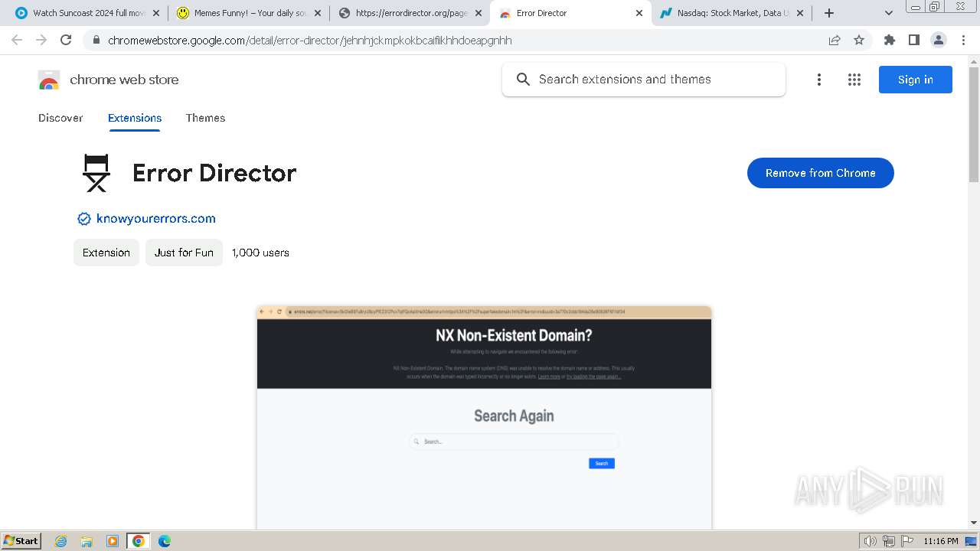Image resolution: width=980 pixels, height=551 pixels.
Task: Click the padlock site info icon
Action: click(x=96, y=40)
